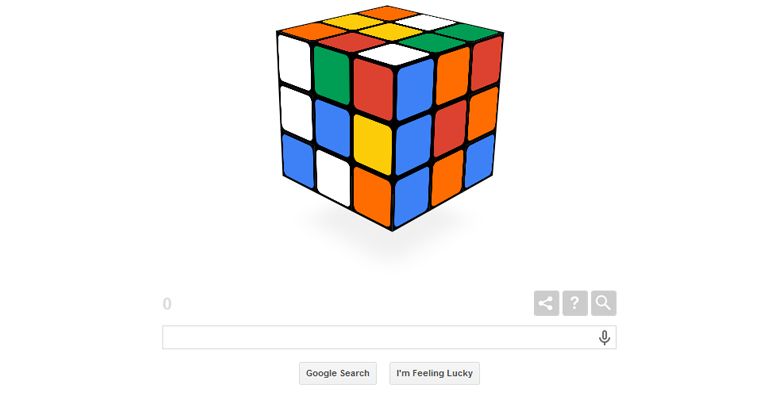Activate voice search microphone icon
This screenshot has height=400, width=770.
[605, 338]
